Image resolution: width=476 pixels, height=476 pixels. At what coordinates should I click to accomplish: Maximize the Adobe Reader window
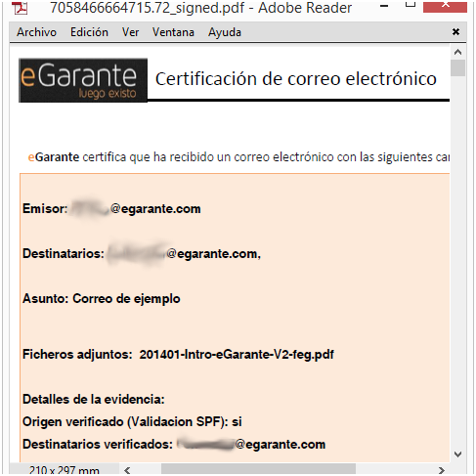coord(411,5)
